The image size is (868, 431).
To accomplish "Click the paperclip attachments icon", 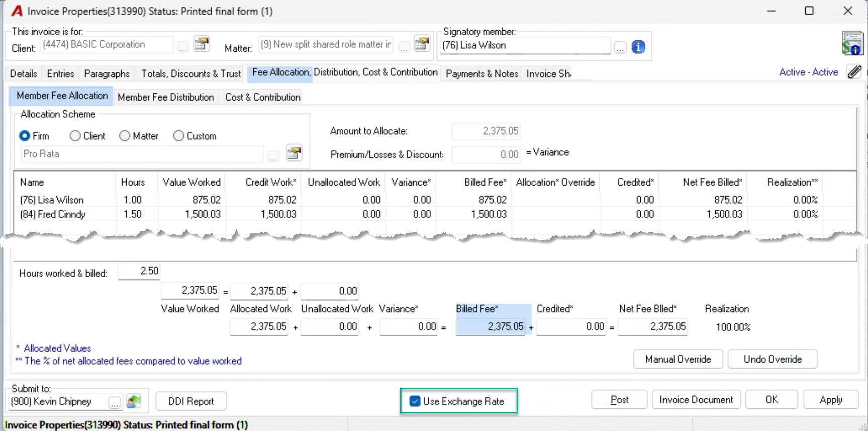I will 854,72.
